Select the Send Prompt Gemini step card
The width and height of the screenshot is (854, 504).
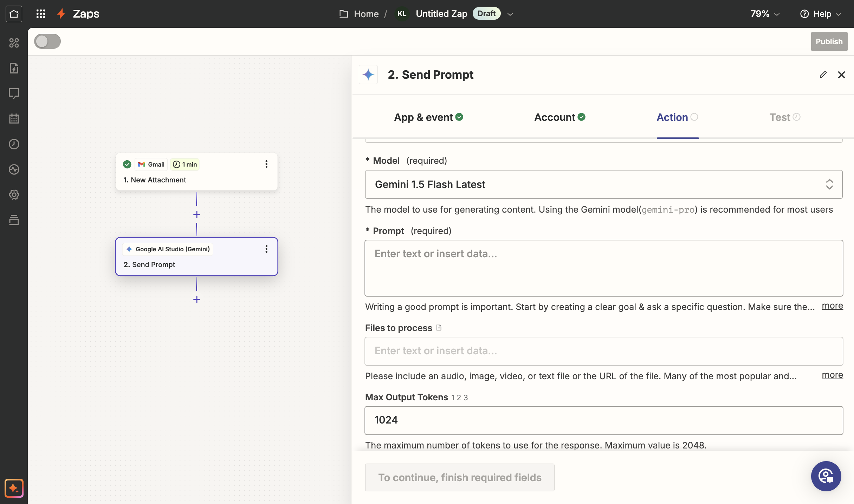coord(196,257)
